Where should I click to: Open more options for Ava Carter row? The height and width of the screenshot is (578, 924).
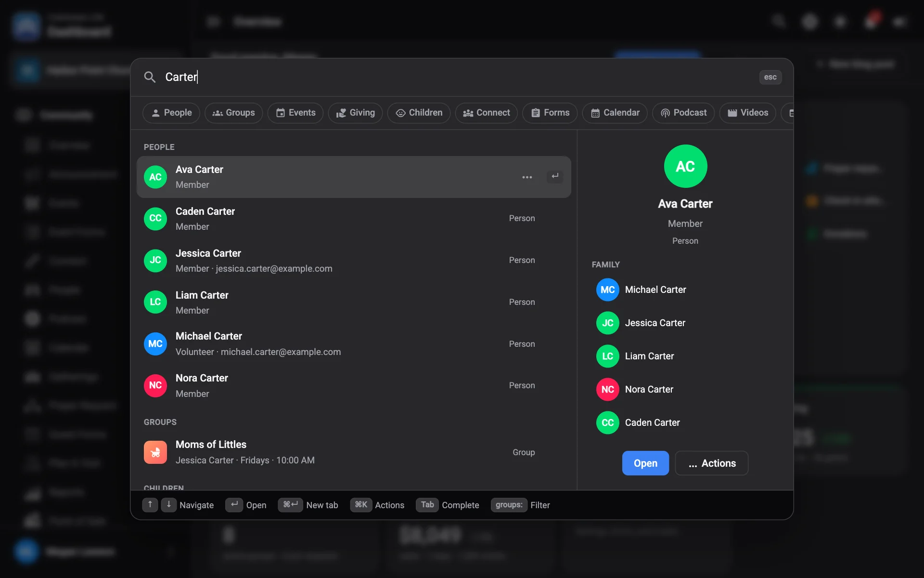pyautogui.click(x=527, y=177)
